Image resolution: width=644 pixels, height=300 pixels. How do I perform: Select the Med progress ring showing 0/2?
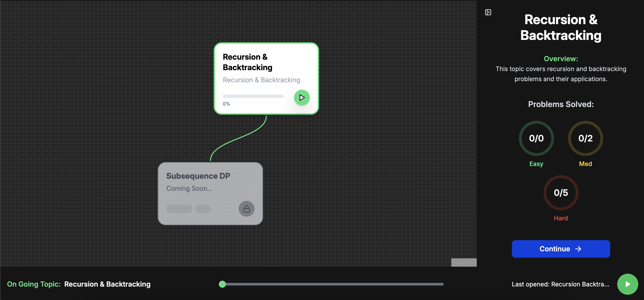[585, 138]
